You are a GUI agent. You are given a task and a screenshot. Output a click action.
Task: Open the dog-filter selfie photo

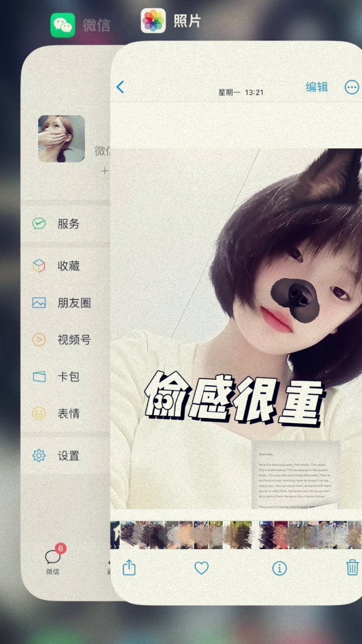click(x=236, y=329)
